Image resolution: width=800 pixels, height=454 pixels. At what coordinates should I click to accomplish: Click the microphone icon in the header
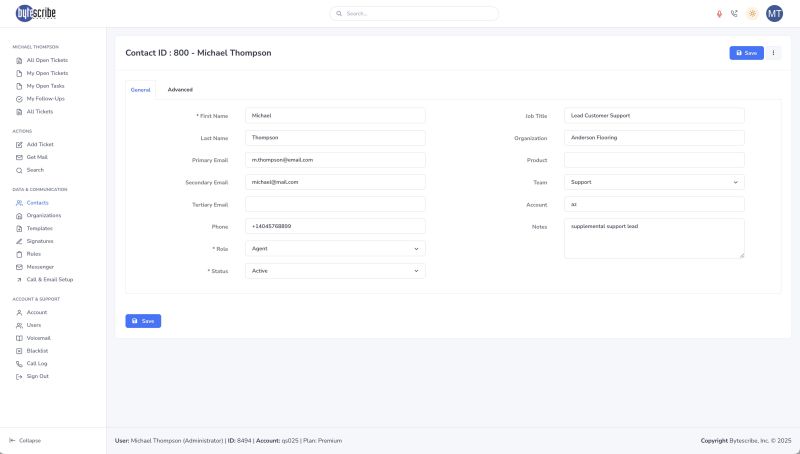719,13
